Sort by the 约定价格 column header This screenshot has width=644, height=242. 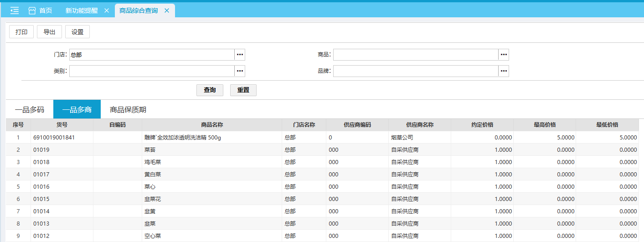coord(482,125)
